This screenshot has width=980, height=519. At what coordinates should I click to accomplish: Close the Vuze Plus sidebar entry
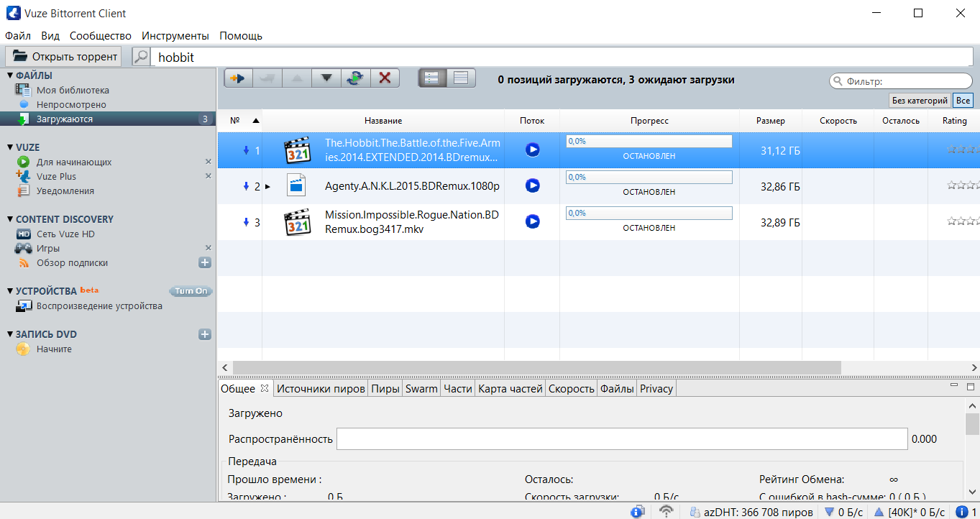[208, 176]
